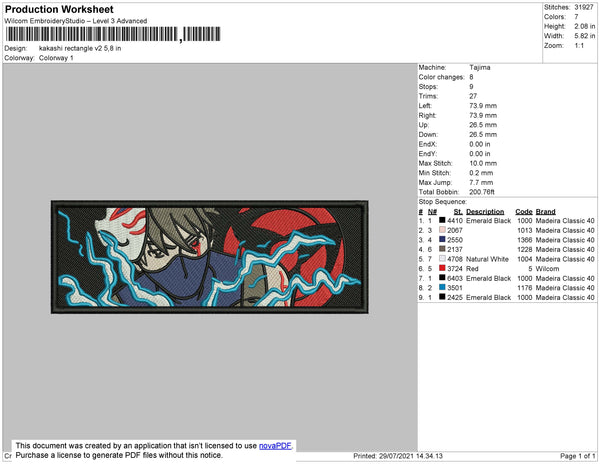Select 'Purchase a license' notice line
Image resolution: width=600 pixels, height=464 pixels.
(119, 455)
